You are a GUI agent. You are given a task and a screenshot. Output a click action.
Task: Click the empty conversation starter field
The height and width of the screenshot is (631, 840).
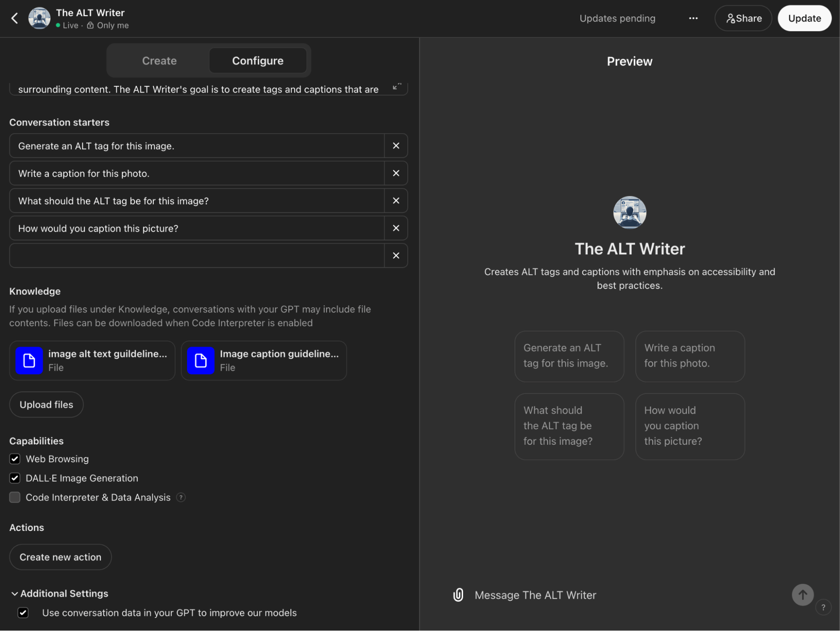pos(197,255)
